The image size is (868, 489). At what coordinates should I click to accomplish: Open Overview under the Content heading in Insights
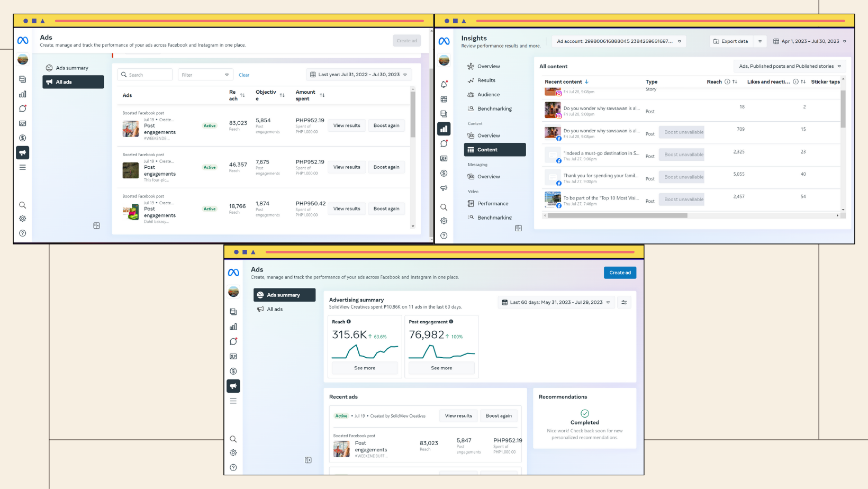[489, 135]
